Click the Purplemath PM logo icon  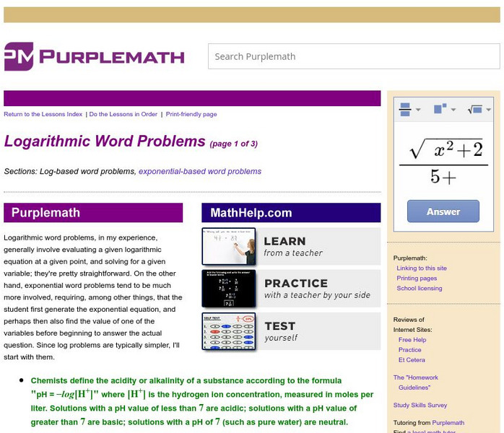pos(19,56)
